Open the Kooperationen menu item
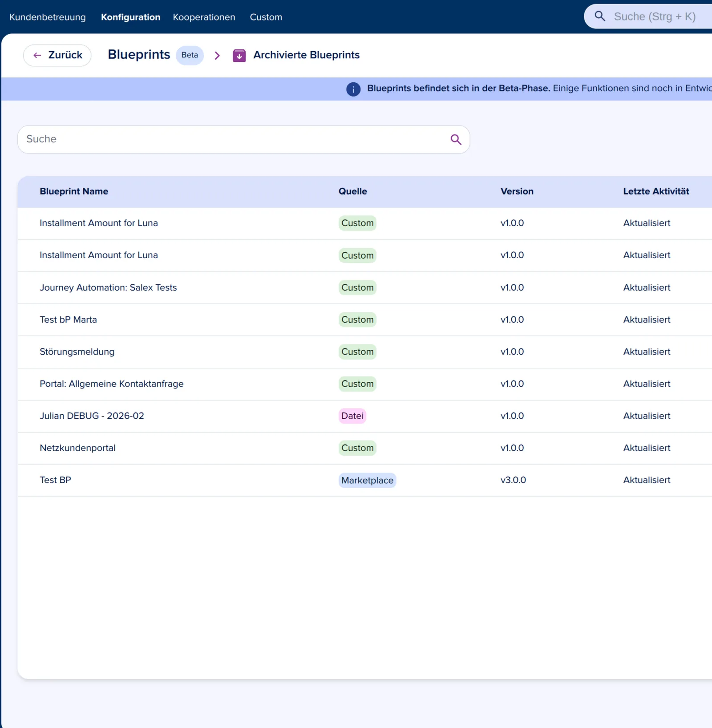The width and height of the screenshot is (712, 728). point(204,17)
